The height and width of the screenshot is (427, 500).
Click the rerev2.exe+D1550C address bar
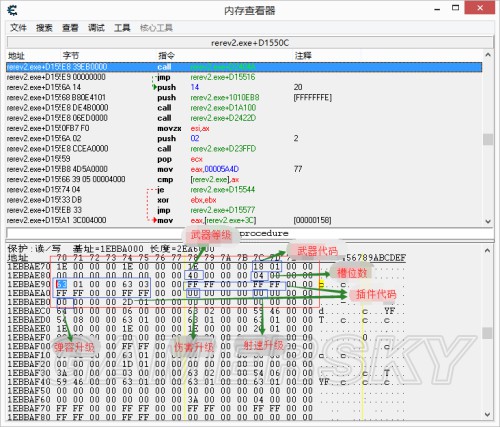(250, 43)
